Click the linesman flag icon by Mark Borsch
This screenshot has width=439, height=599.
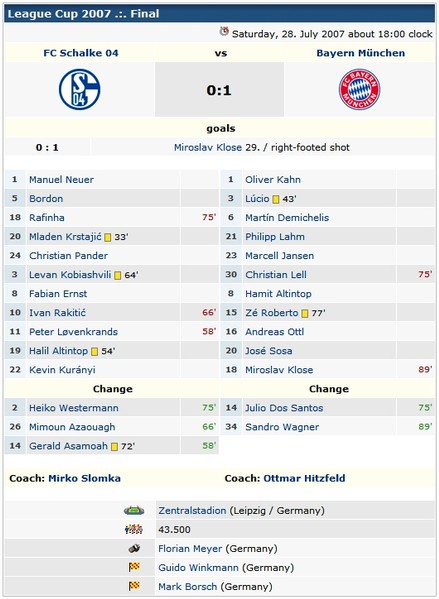point(134,586)
